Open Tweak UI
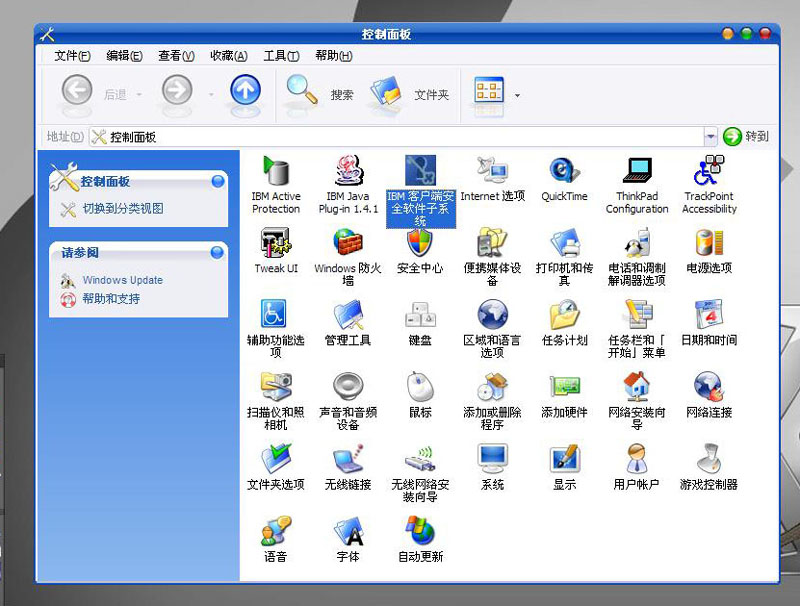The width and height of the screenshot is (800, 606). (276, 251)
